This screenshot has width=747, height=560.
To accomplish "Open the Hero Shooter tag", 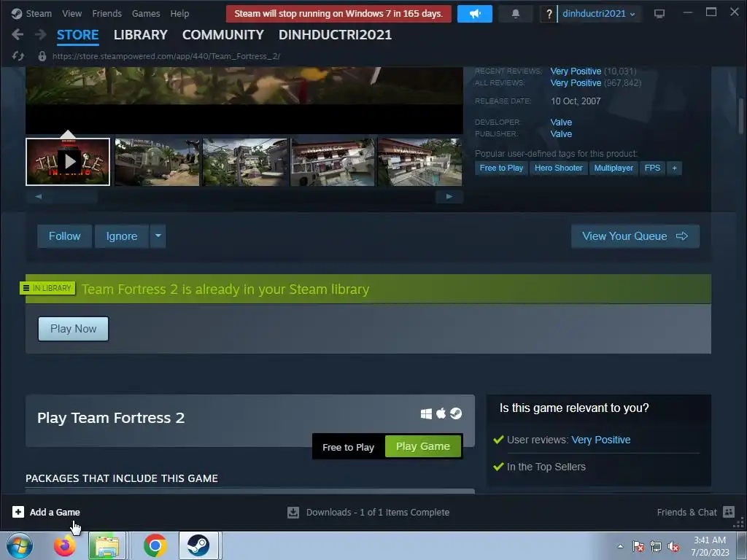I will click(558, 168).
